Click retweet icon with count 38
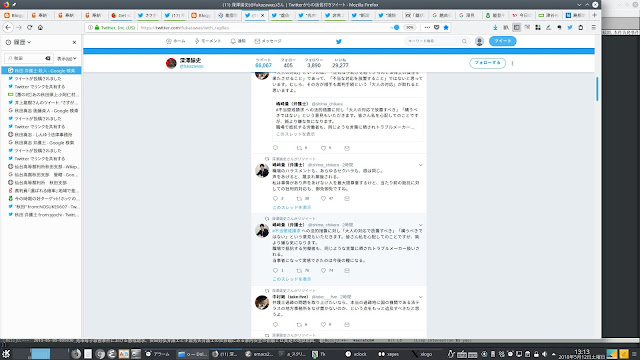This screenshot has height=360, width=640. tap(299, 198)
